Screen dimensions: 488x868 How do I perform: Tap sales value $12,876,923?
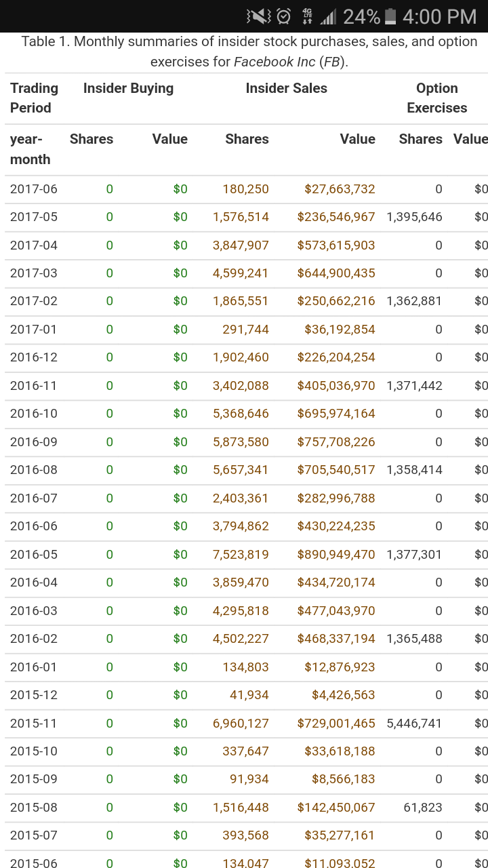pyautogui.click(x=340, y=667)
